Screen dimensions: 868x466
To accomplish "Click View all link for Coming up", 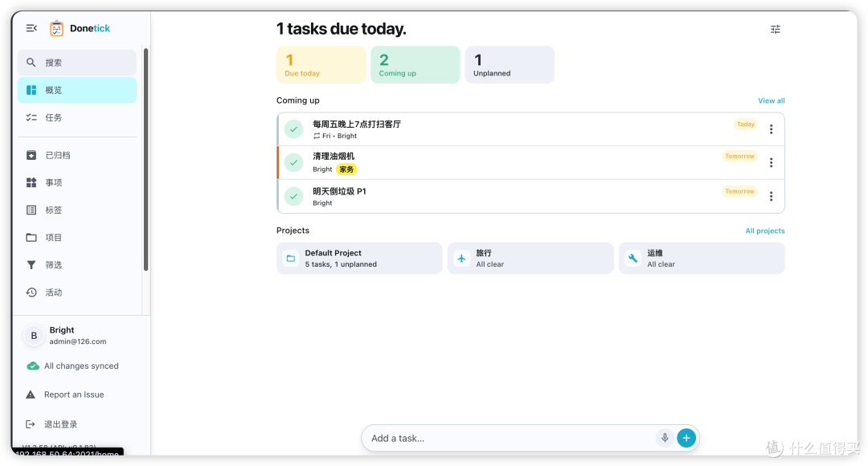I will [x=771, y=100].
